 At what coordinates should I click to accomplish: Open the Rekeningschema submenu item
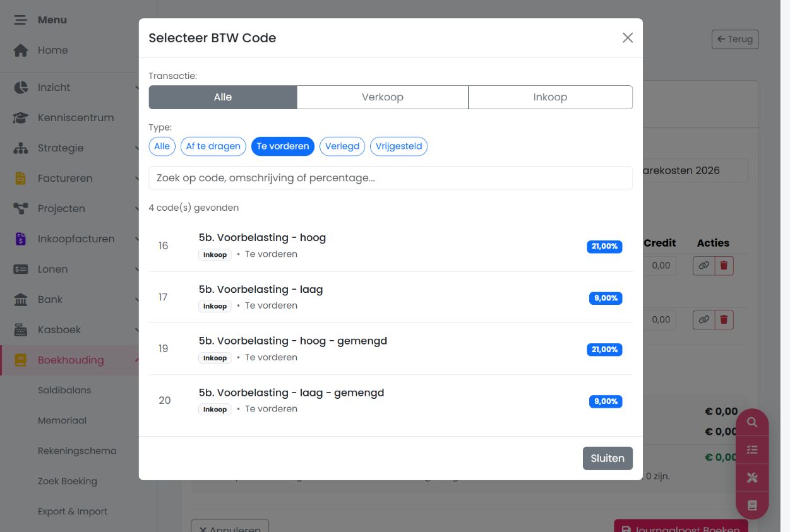(x=77, y=451)
